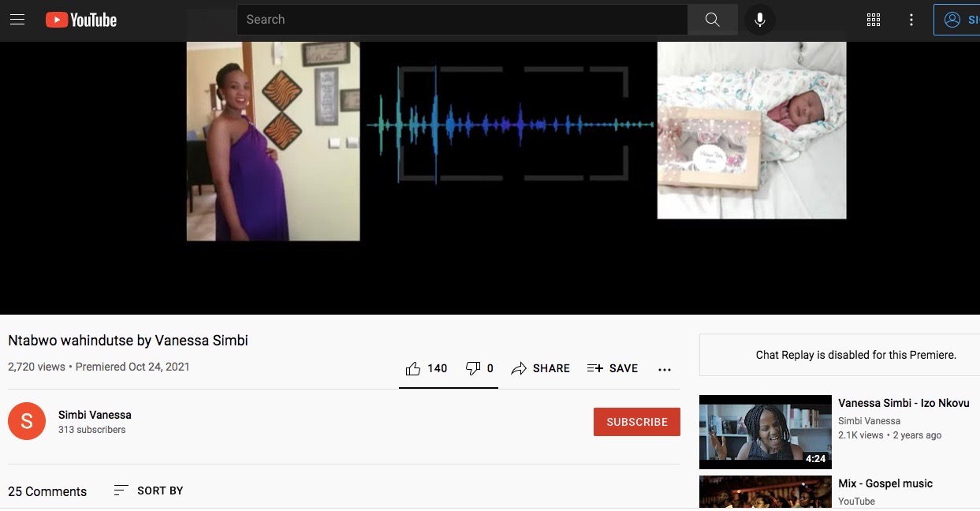Open the top bar settings three-dot menu
Screen dimensions: 980x511
click(x=911, y=20)
